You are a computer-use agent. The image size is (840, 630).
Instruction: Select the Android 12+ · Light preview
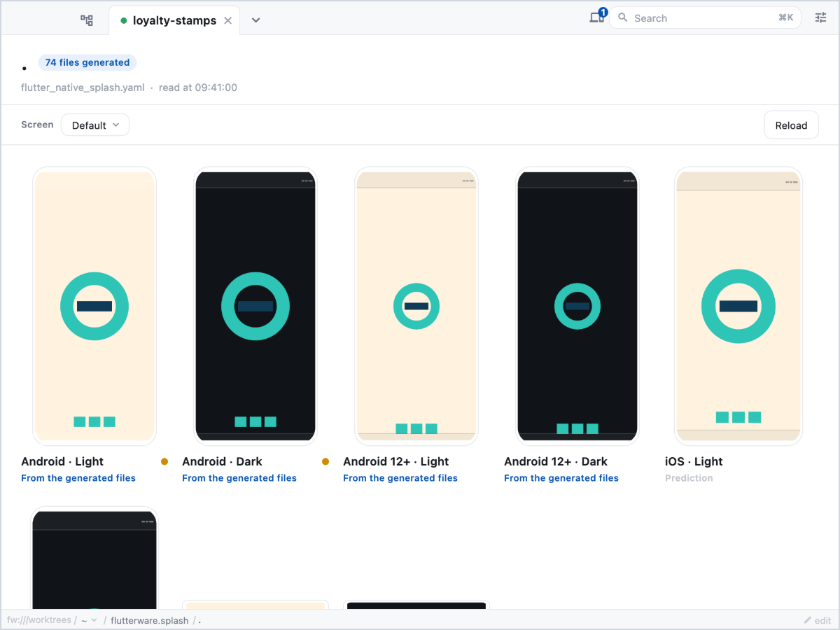pos(416,306)
